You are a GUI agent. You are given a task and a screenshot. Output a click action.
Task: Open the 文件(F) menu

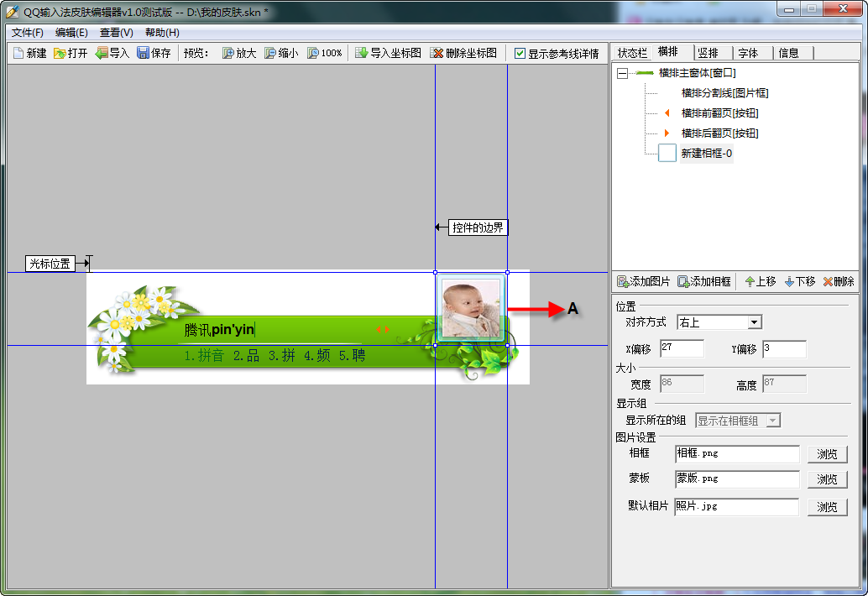[x=27, y=33]
